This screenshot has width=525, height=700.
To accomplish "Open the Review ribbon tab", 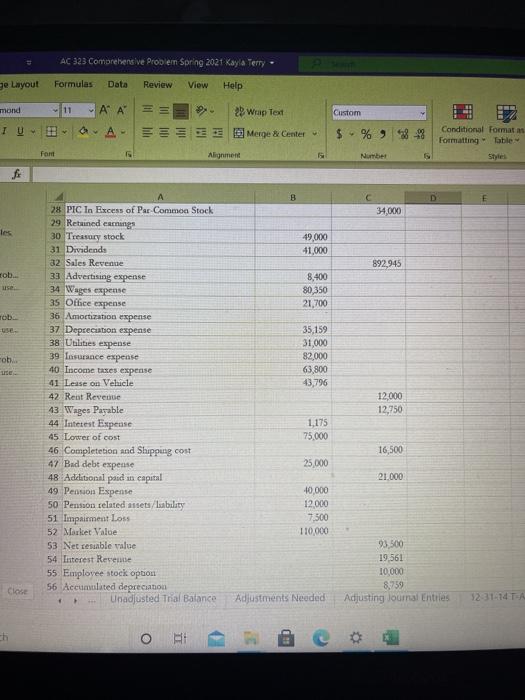I will coord(157,84).
